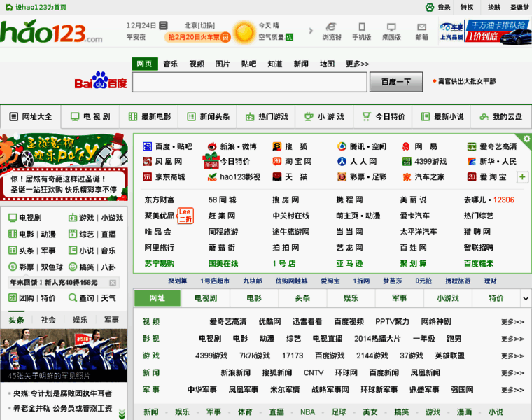This screenshot has width=532, height=420.
Task: Open 英雄联盟 game link
Action: tap(450, 356)
